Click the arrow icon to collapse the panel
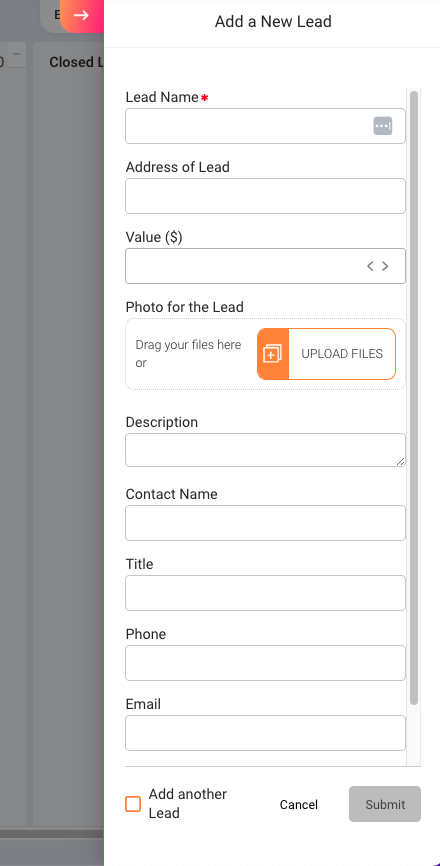The width and height of the screenshot is (440, 866). (81, 15)
